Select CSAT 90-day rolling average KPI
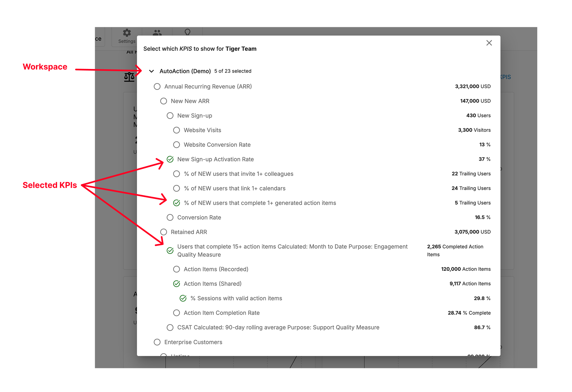The image size is (572, 392). point(170,327)
